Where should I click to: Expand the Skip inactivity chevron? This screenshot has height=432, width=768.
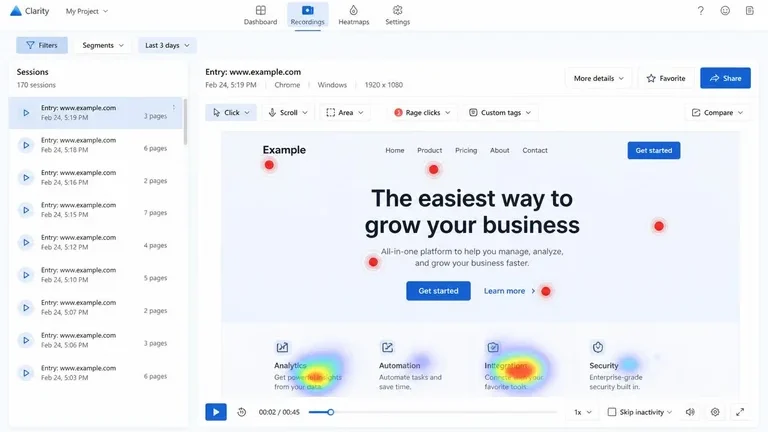point(669,412)
